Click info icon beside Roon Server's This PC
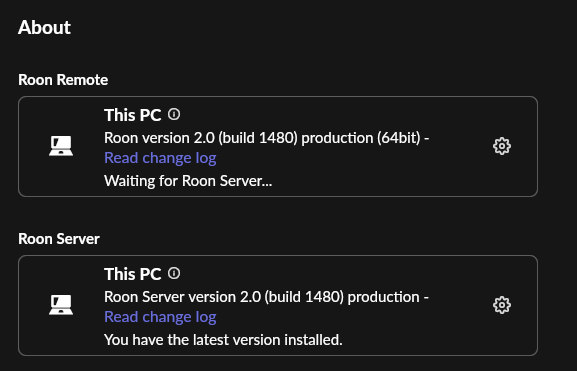The height and width of the screenshot is (371, 577). pyautogui.click(x=174, y=273)
